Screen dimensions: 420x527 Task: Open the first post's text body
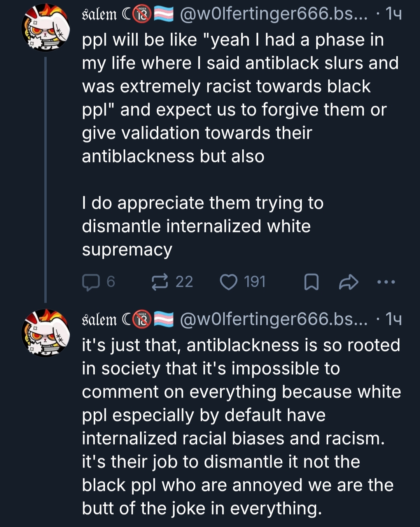[240, 145]
